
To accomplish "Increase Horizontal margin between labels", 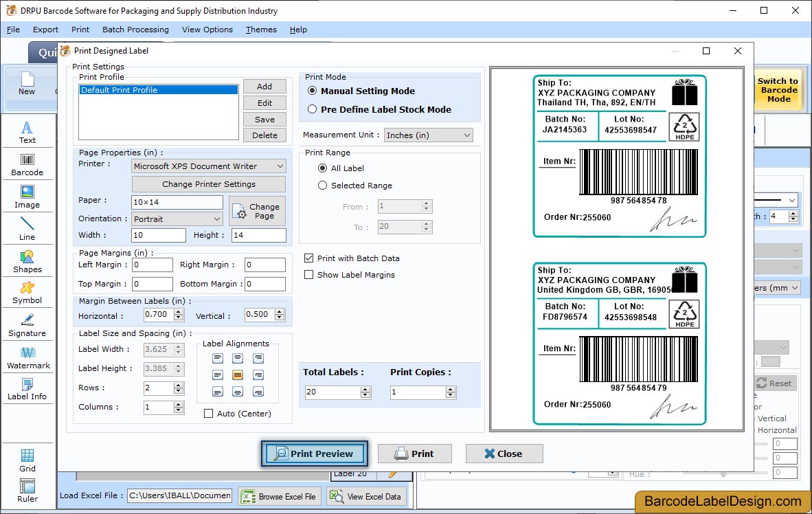I will point(179,312).
